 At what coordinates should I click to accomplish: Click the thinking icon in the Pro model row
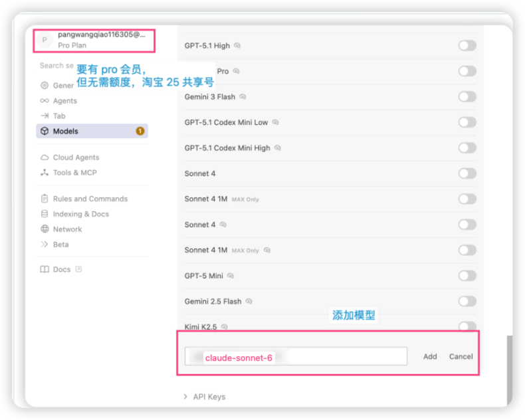pos(236,71)
